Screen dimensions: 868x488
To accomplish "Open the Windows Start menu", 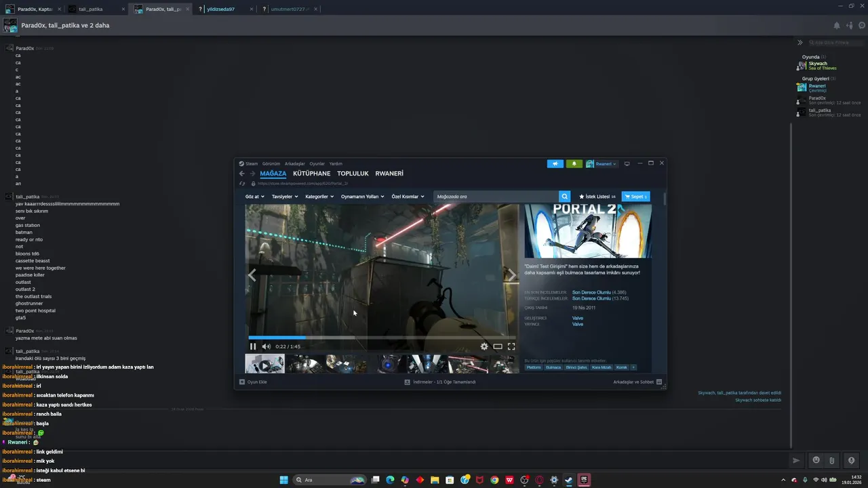I will pos(283,480).
